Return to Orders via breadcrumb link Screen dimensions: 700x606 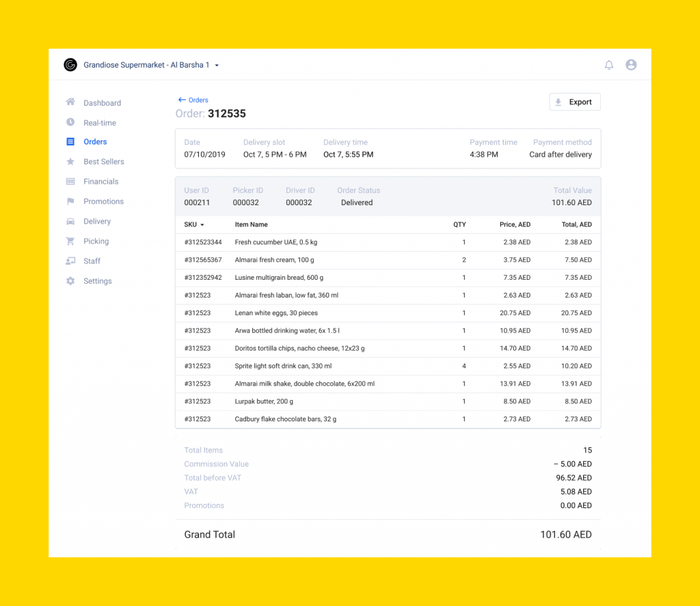pyautogui.click(x=198, y=100)
